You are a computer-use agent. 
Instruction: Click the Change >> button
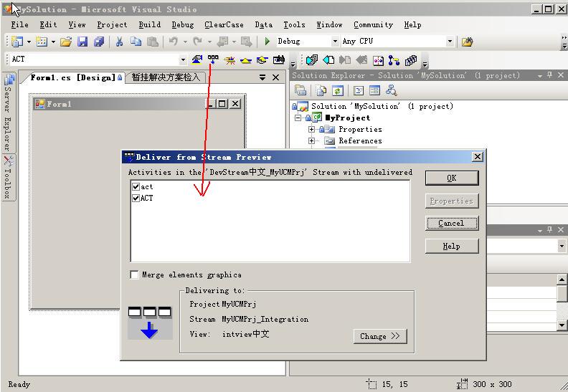pos(380,336)
